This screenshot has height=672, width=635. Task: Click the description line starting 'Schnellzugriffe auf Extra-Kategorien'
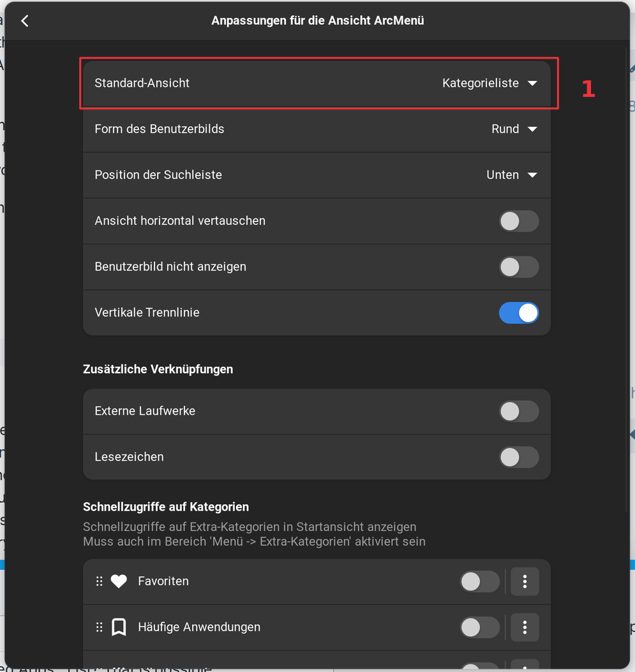coord(250,526)
